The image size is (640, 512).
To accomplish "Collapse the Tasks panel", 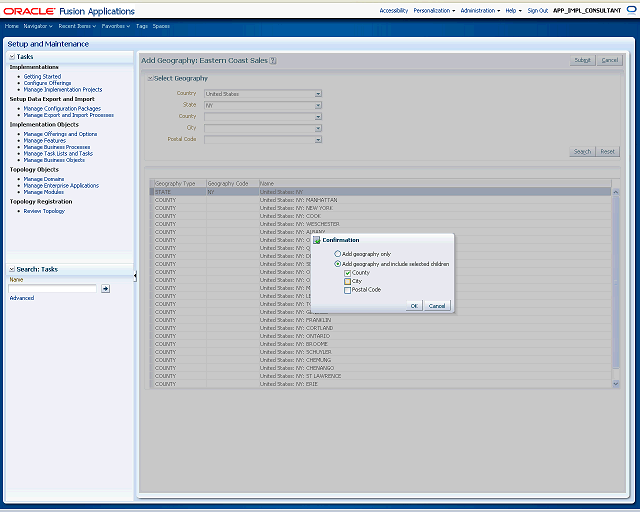I will coord(12,57).
